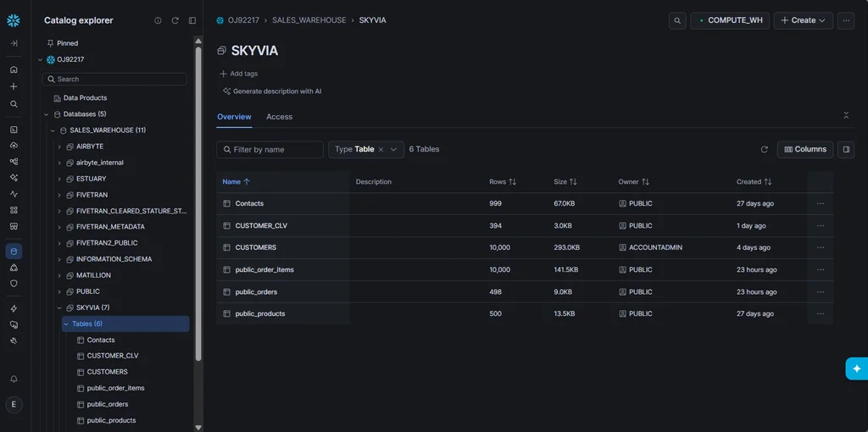Open notifications bell icon
Image resolution: width=868 pixels, height=432 pixels.
(14, 379)
